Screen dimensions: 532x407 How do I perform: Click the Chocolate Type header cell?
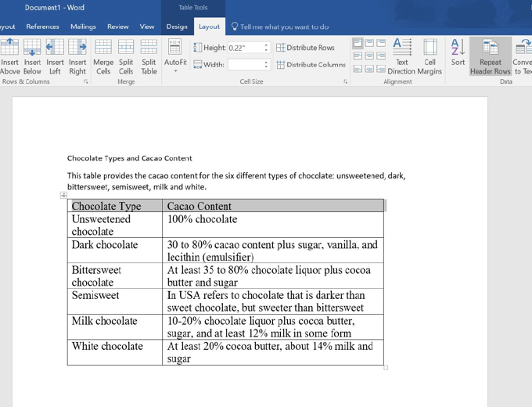pyautogui.click(x=115, y=206)
